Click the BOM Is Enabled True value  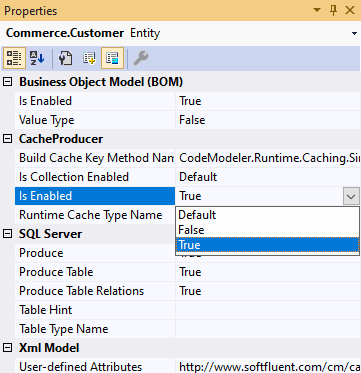[x=268, y=101]
